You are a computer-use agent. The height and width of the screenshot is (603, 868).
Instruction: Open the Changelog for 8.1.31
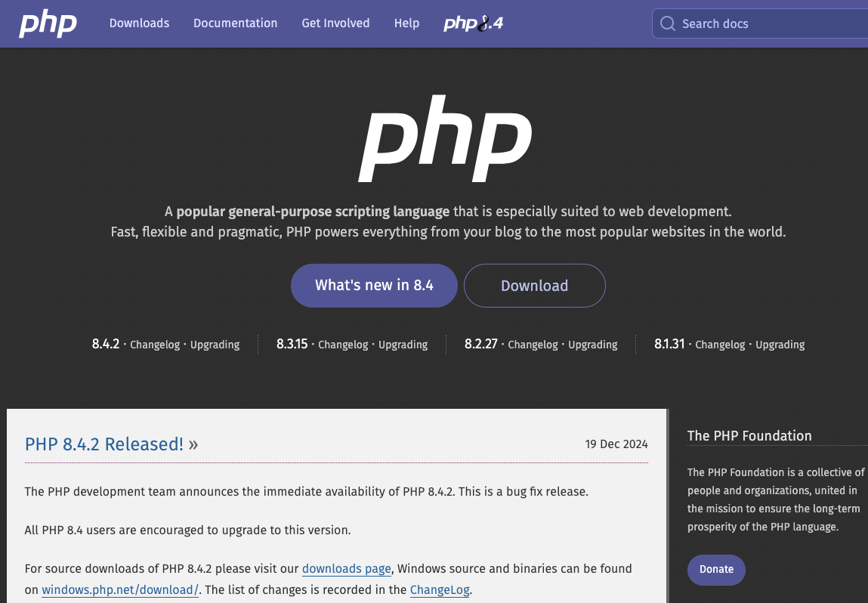(719, 345)
